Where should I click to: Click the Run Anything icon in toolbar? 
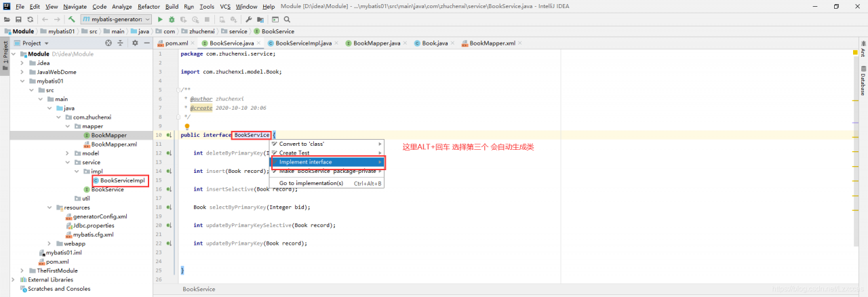click(275, 20)
